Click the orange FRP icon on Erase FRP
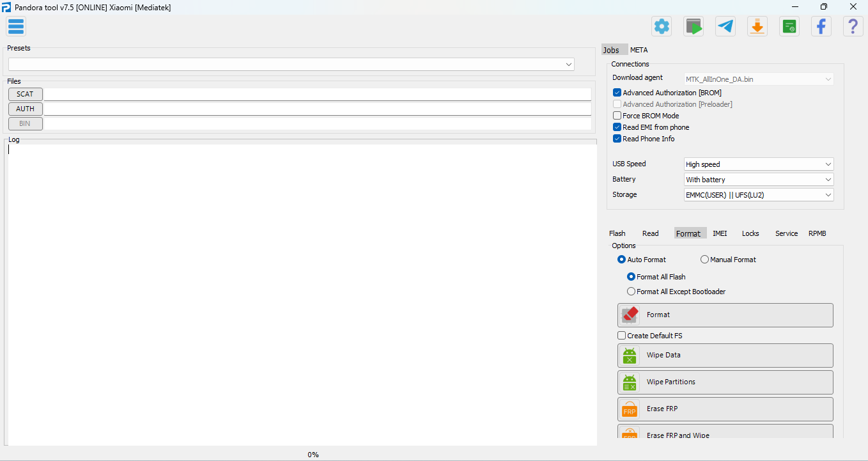868x461 pixels. click(x=630, y=409)
